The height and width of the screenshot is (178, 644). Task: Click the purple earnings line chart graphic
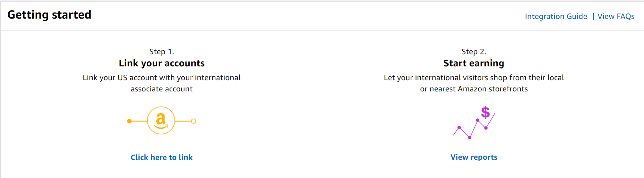[474, 123]
